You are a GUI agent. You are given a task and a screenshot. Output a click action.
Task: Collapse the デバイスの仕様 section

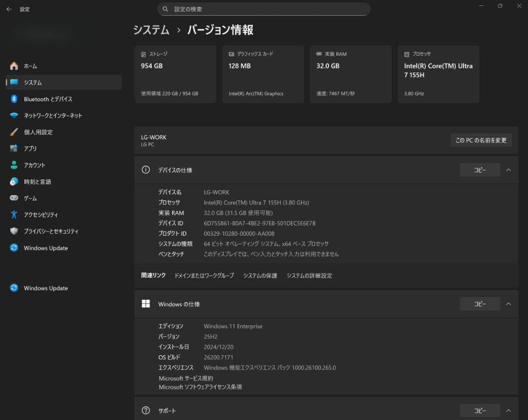[508, 170]
